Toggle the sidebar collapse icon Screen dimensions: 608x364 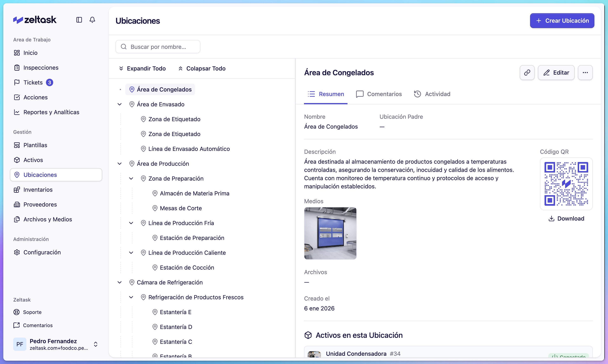(x=79, y=20)
